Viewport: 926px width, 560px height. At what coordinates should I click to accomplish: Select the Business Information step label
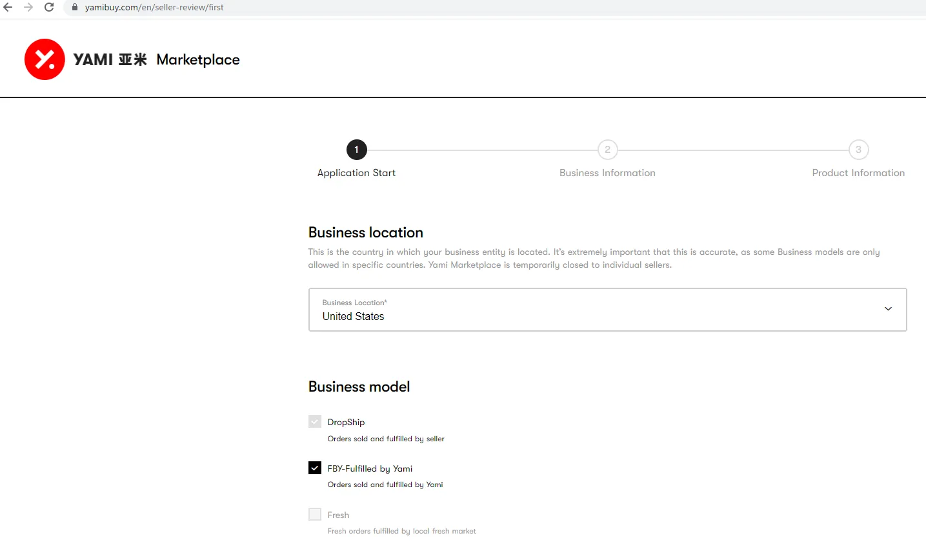[607, 173]
